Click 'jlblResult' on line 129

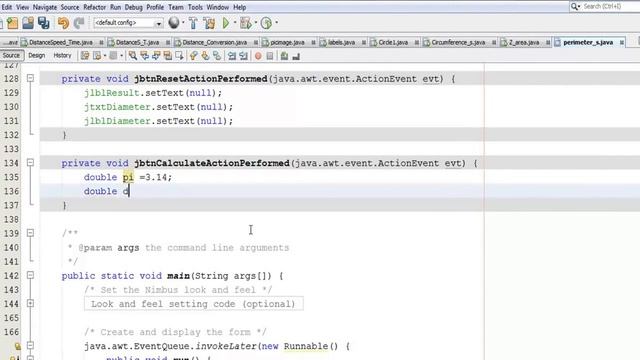[x=112, y=93]
